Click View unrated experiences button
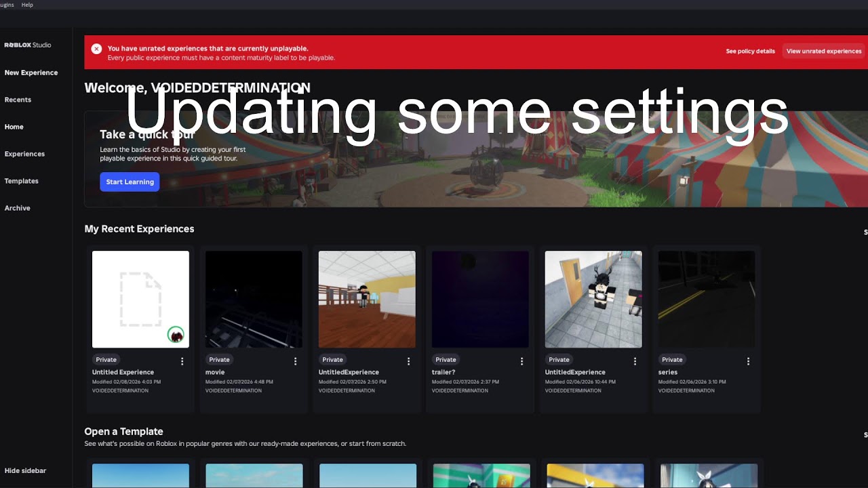The image size is (868, 488). [824, 52]
